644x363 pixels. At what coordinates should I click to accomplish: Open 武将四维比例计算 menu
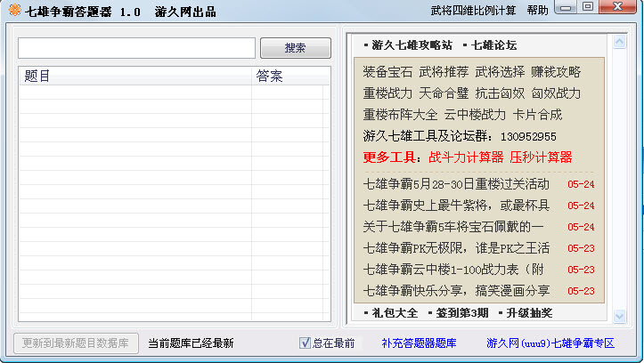click(x=473, y=11)
